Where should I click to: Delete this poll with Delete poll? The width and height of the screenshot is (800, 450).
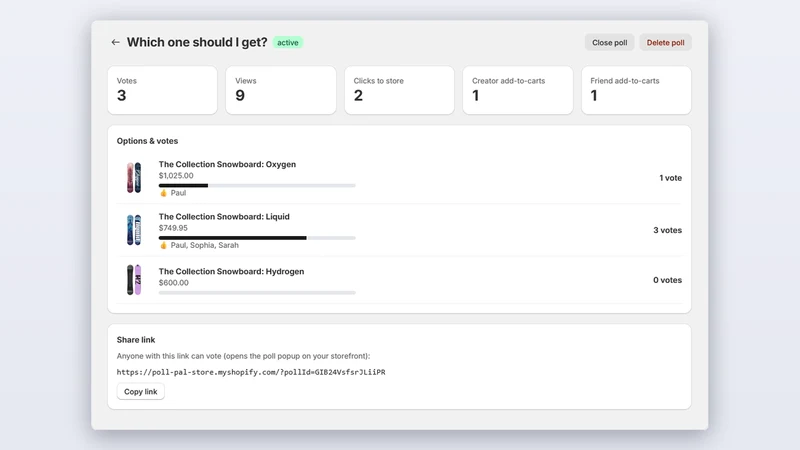click(665, 42)
